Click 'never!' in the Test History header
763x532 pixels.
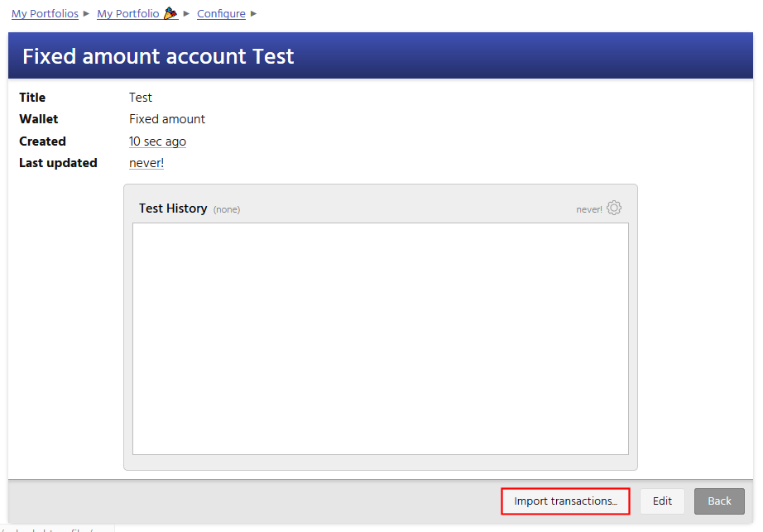point(588,210)
